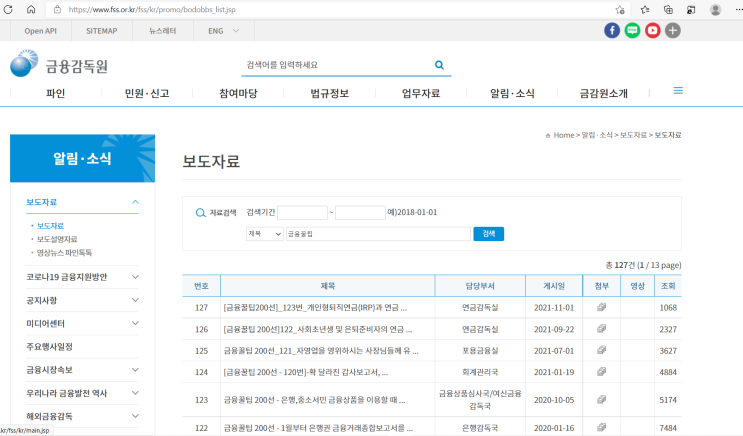The image size is (743, 436).
Task: Open the 민원·신고 main menu
Action: 147,93
